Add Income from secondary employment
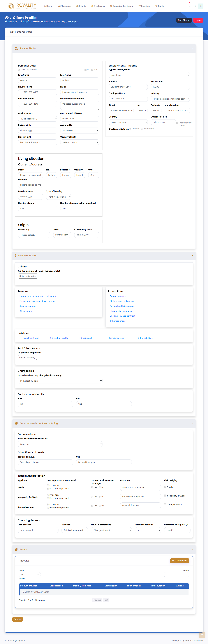Image resolution: width=208 pixels, height=644 pixels. point(37,296)
